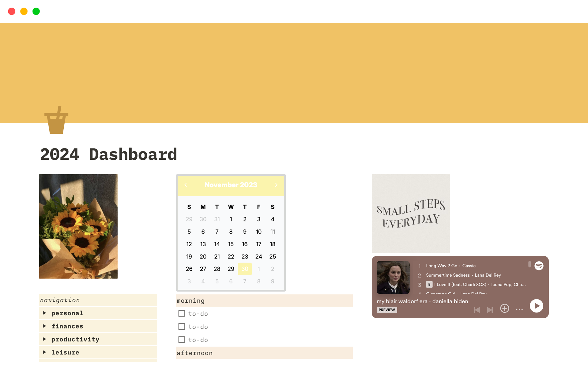The image size is (588, 368).
Task: Click the PREVIEW button on music widget
Action: pyautogui.click(x=386, y=310)
